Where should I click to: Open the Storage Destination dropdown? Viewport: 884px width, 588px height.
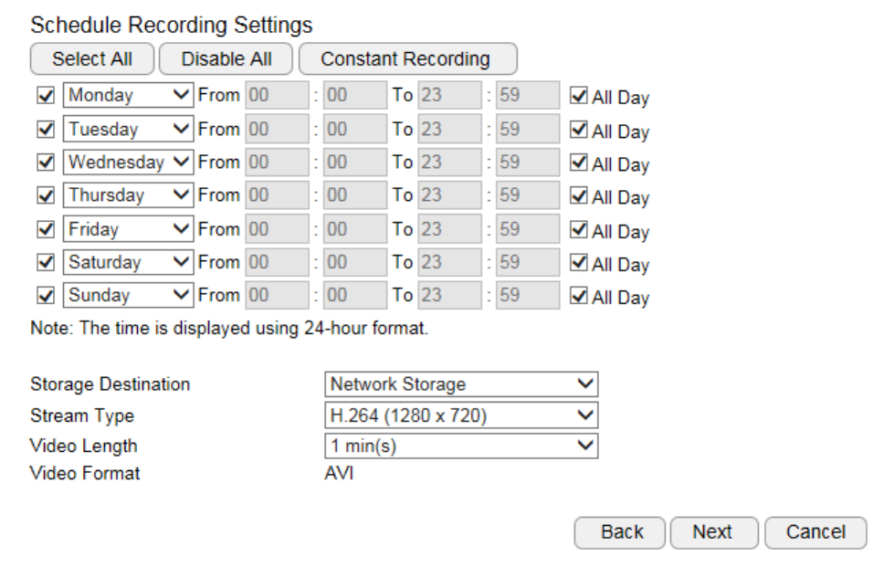tap(461, 384)
